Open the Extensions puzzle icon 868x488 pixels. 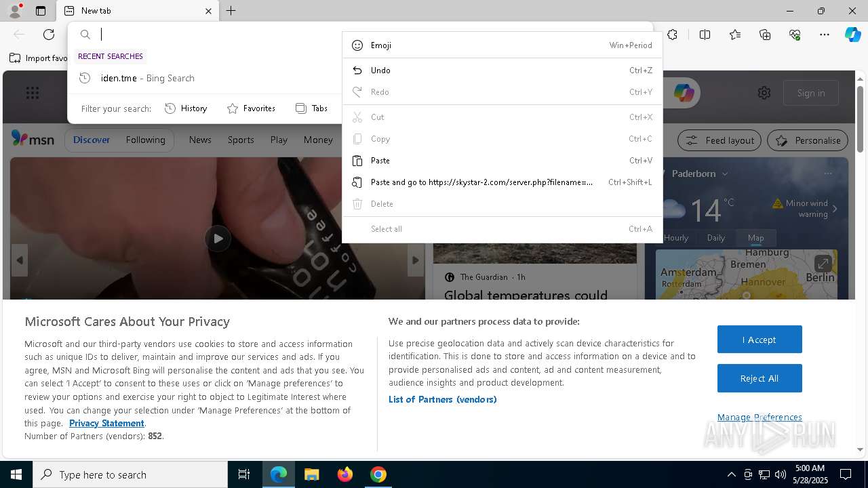coord(672,35)
